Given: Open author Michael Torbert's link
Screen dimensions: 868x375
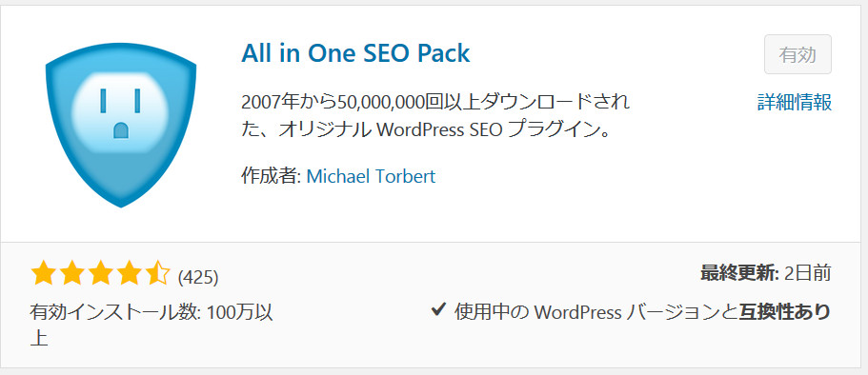Looking at the screenshot, I should [x=371, y=176].
